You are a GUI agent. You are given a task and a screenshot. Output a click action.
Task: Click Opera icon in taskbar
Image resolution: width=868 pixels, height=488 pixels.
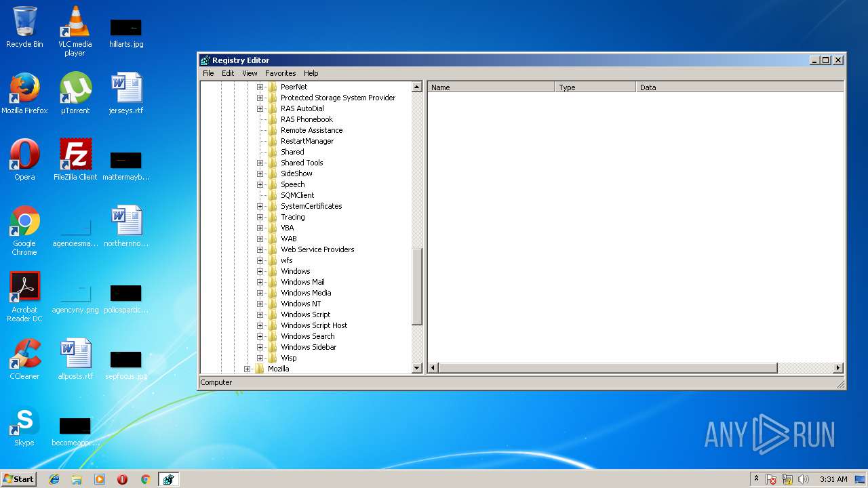tap(122, 479)
